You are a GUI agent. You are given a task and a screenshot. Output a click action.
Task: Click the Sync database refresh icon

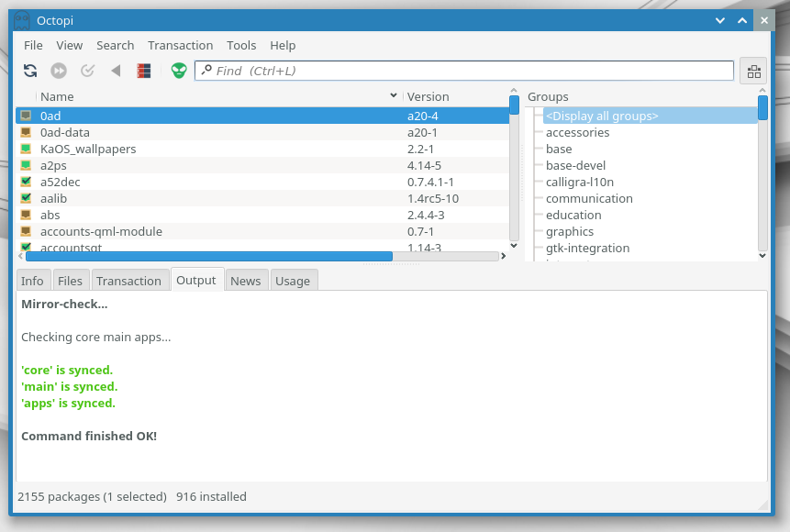pos(30,71)
